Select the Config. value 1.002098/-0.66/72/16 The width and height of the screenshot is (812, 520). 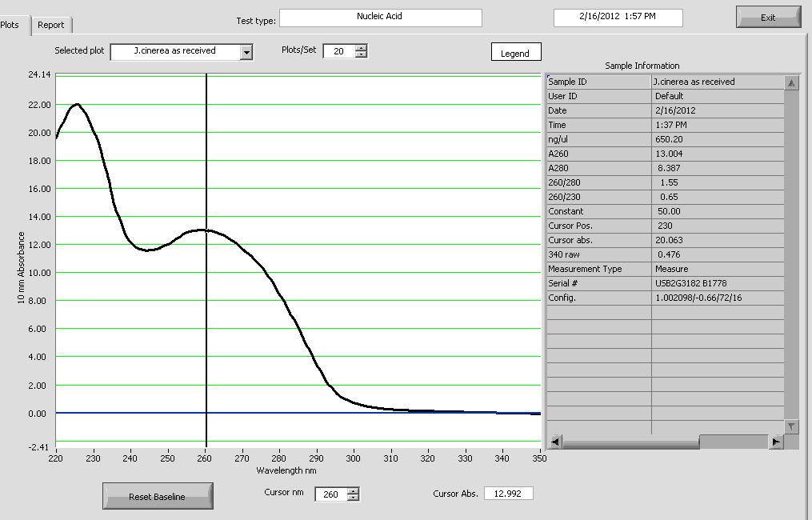tap(718, 298)
